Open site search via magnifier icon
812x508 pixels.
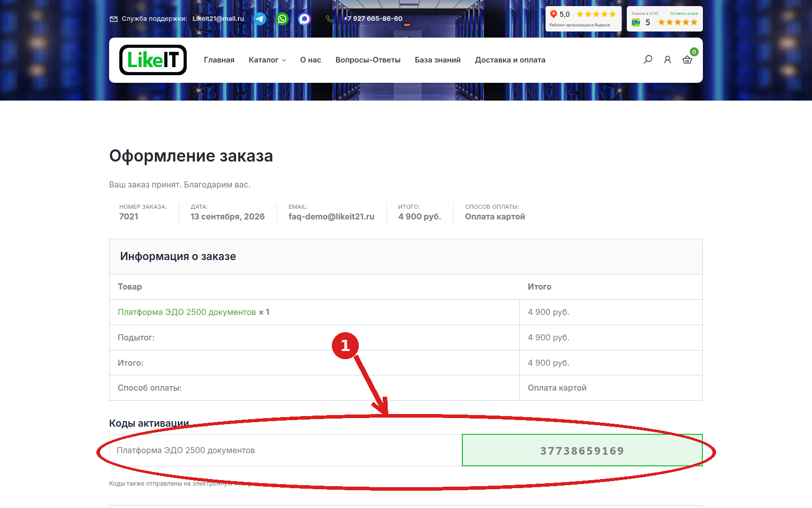648,59
